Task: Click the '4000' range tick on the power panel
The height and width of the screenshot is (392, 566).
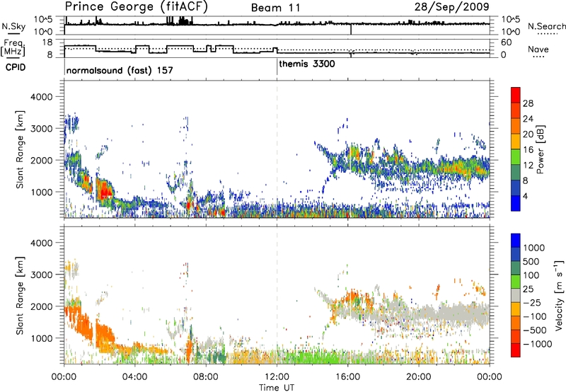Action: 41,97
